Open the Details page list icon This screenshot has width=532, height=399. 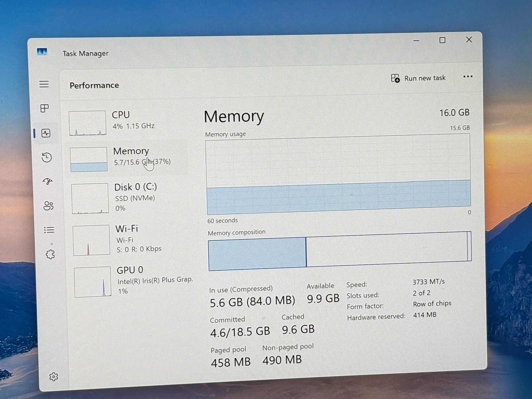pos(49,230)
